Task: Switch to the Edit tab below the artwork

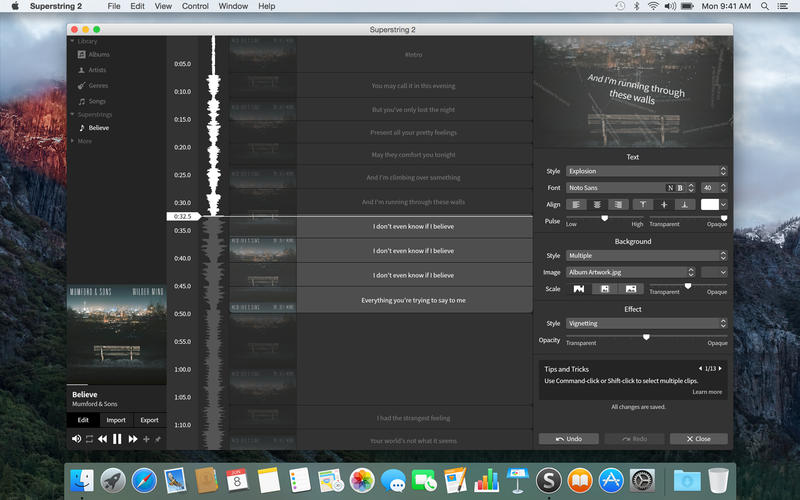Action: tap(83, 420)
